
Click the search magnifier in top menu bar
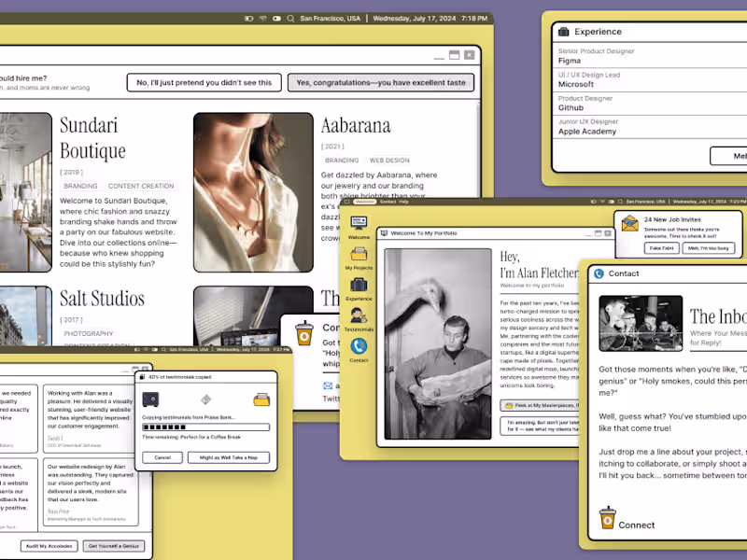291,18
